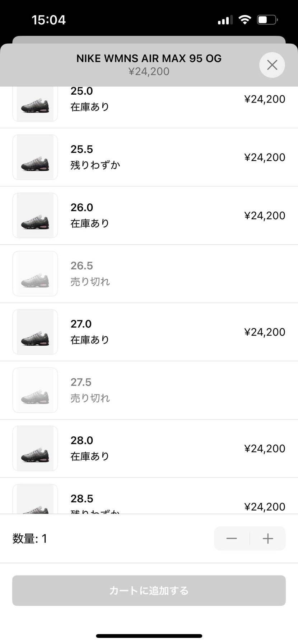Tap sold-out size 26.5 row

[x=149, y=274]
